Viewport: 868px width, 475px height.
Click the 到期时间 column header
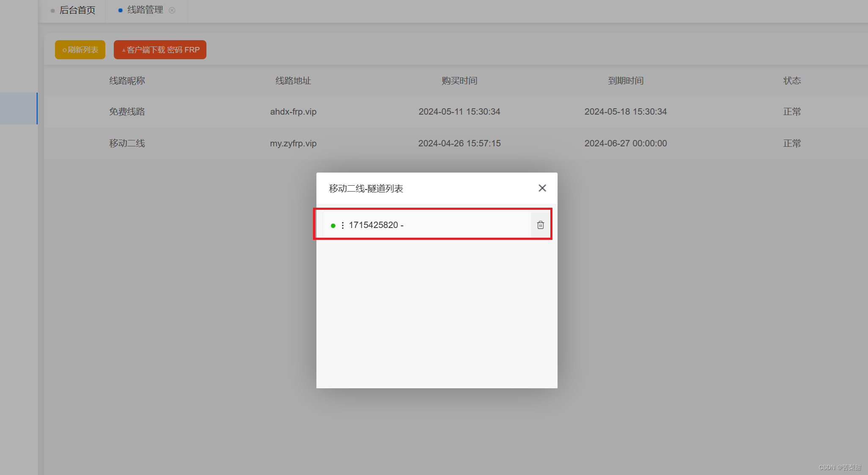point(626,80)
